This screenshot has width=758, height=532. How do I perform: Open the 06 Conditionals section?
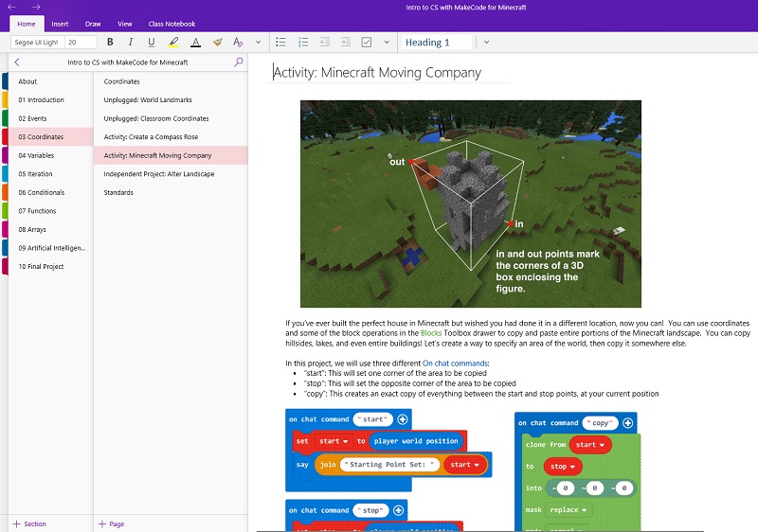pos(50,192)
